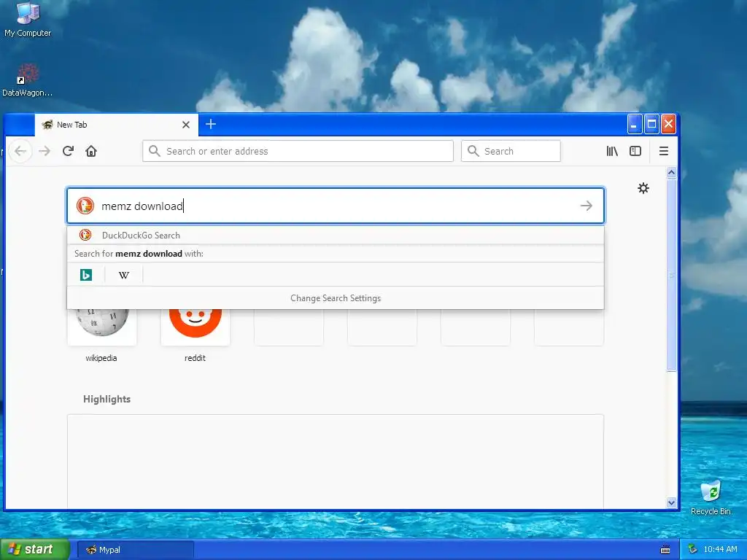
Task: Open the Library bookshelf icon
Action: [612, 152]
